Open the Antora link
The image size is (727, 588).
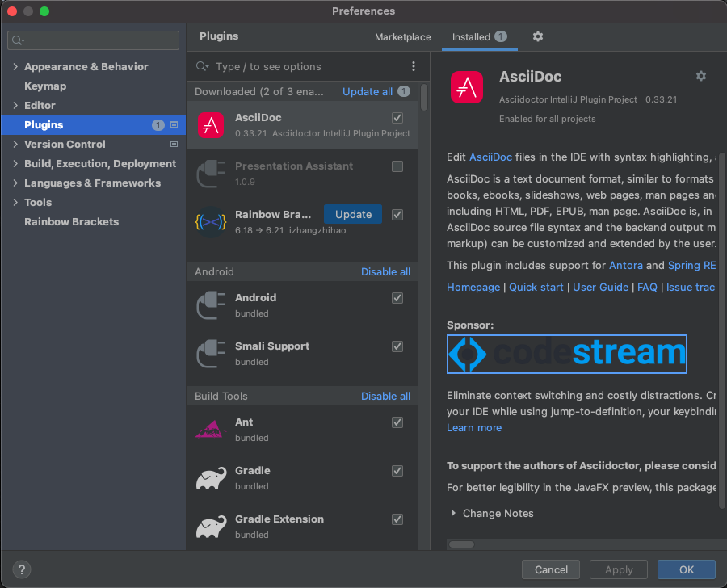pyautogui.click(x=626, y=265)
